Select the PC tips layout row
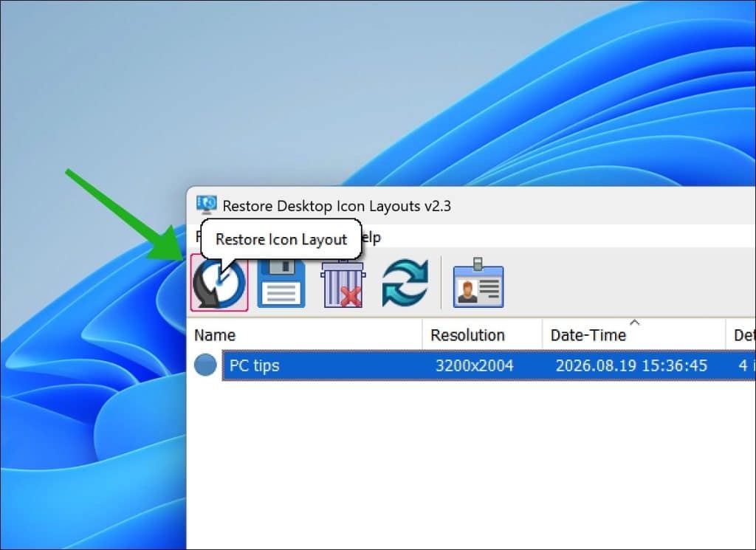 (489, 365)
